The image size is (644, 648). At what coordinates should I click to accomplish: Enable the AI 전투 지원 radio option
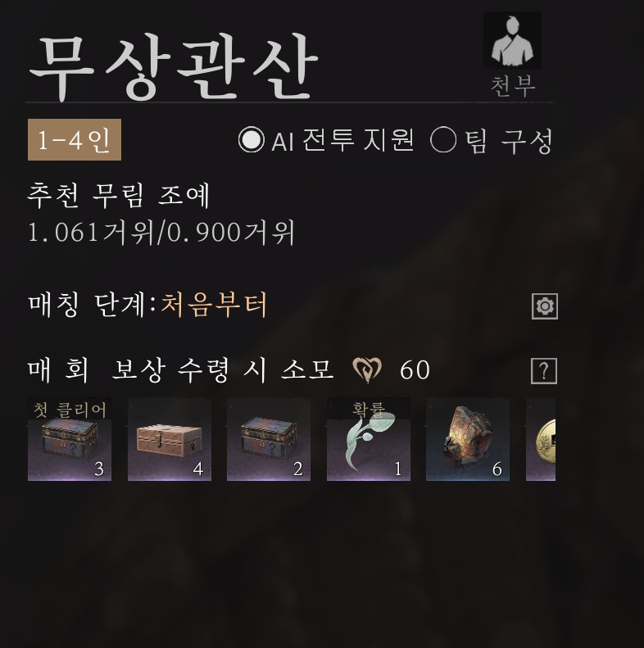point(252,140)
